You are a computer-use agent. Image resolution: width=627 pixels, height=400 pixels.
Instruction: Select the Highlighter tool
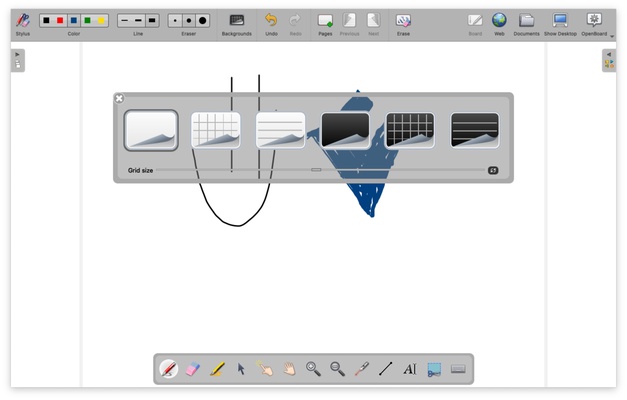coord(217,369)
